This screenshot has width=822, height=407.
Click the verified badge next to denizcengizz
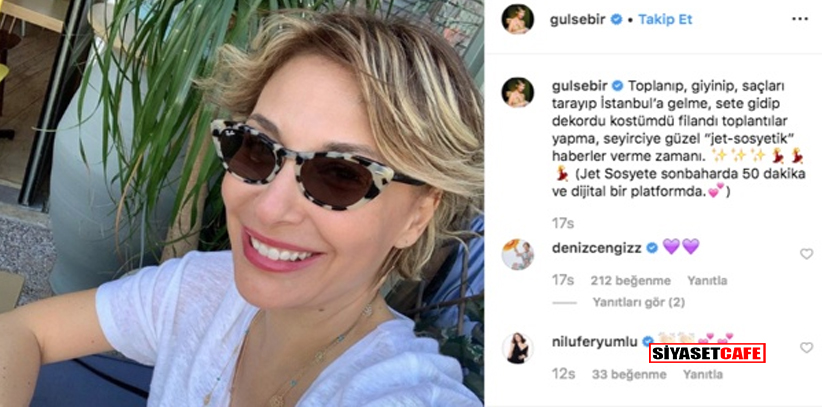coord(652,248)
